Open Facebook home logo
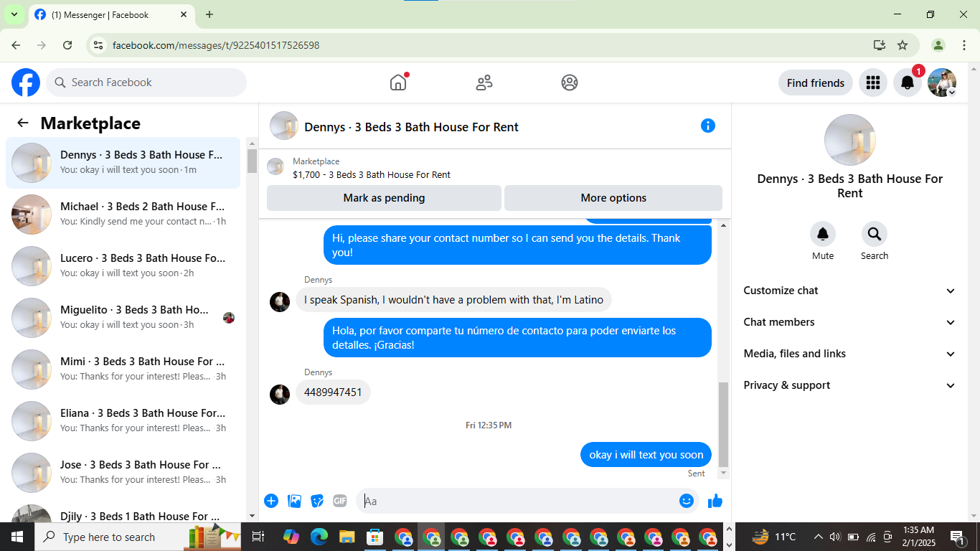This screenshot has width=980, height=551. pos(26,83)
